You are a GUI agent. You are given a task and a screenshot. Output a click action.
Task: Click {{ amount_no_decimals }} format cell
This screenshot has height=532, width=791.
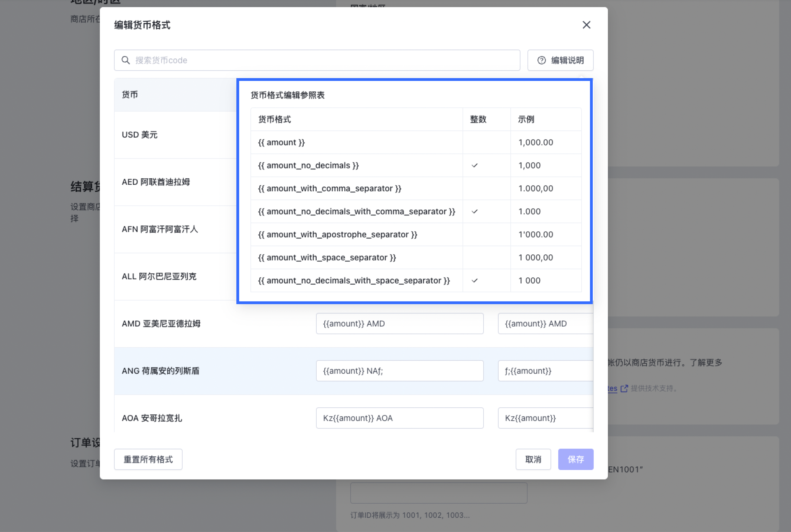click(356, 165)
